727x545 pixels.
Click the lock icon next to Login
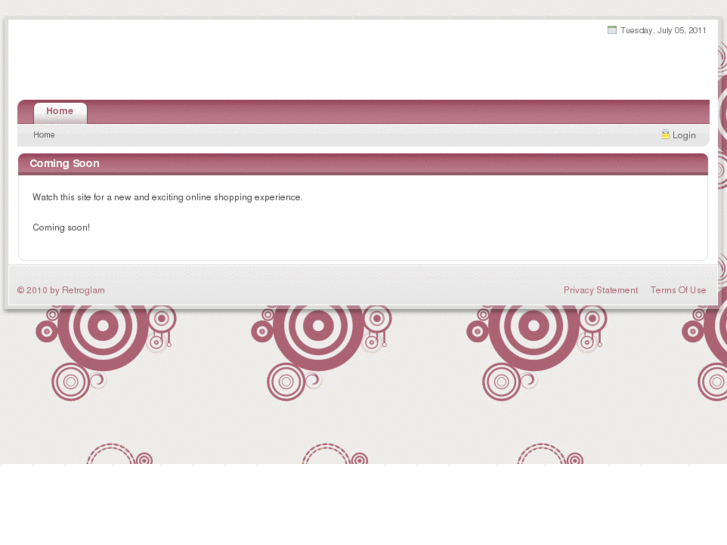pyautogui.click(x=665, y=135)
